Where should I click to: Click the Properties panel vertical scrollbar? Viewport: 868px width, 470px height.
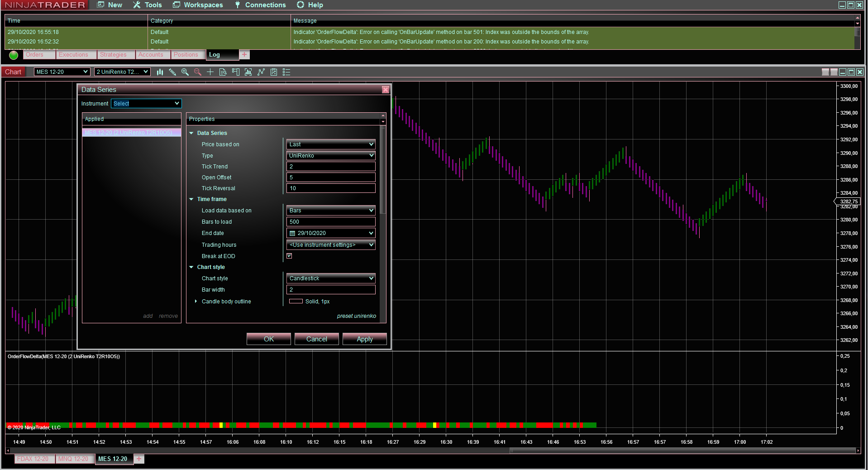(x=383, y=170)
